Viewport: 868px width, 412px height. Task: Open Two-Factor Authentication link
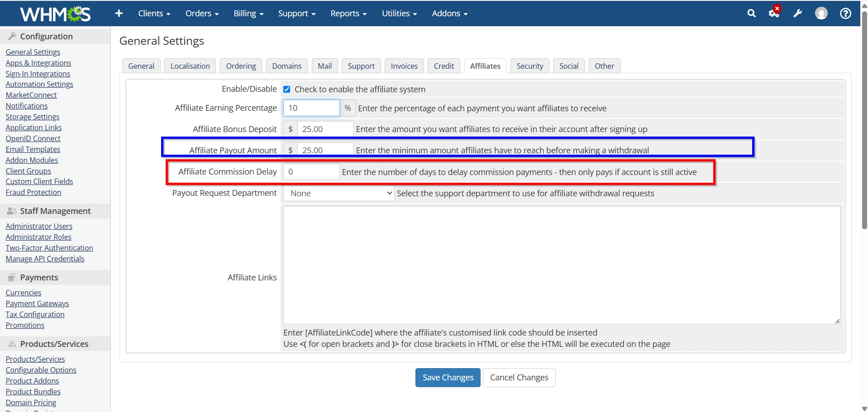point(49,248)
